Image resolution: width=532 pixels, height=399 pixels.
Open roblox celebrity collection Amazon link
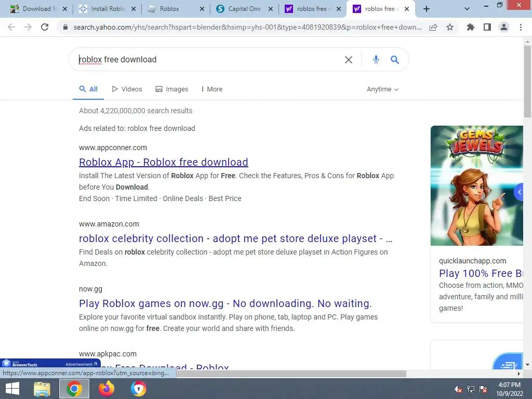tap(235, 238)
